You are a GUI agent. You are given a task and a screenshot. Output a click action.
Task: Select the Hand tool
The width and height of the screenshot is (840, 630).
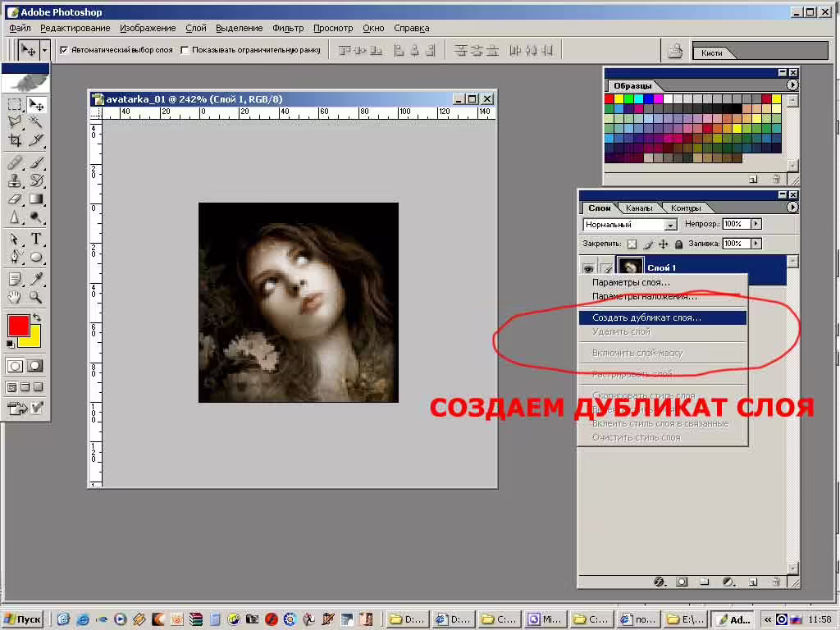[x=15, y=297]
